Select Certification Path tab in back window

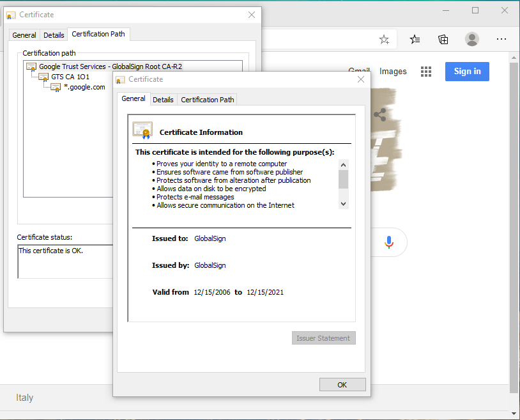[x=98, y=34]
